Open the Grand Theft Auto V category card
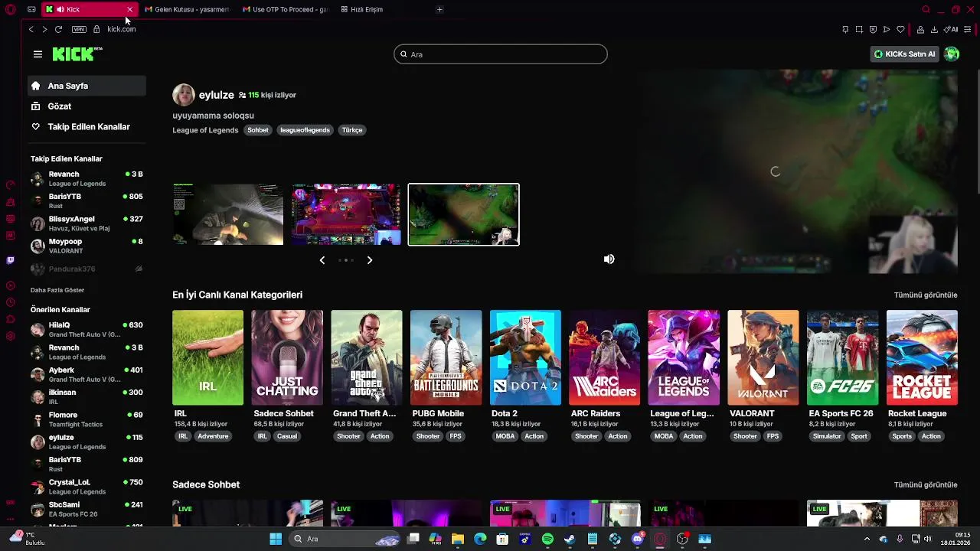The height and width of the screenshot is (551, 980). pyautogui.click(x=367, y=357)
